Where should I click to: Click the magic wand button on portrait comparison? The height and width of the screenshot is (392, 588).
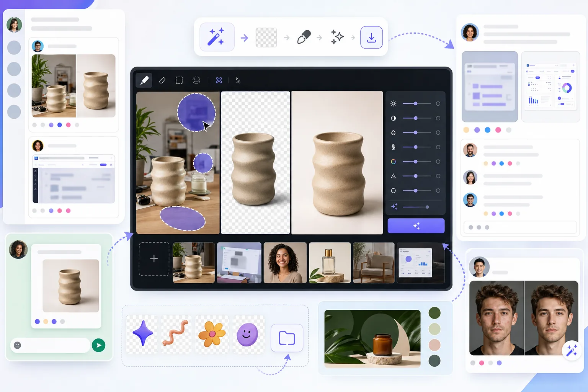(x=572, y=350)
